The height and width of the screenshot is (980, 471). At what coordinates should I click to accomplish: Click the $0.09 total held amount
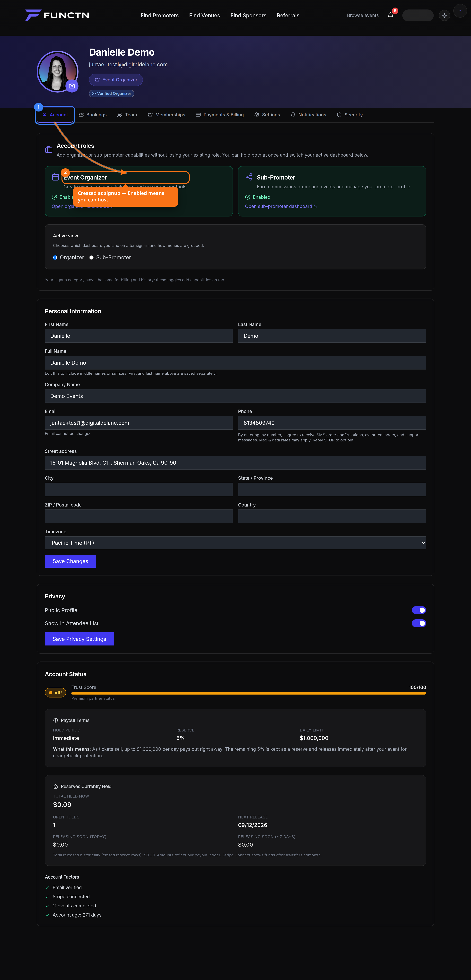pos(62,805)
